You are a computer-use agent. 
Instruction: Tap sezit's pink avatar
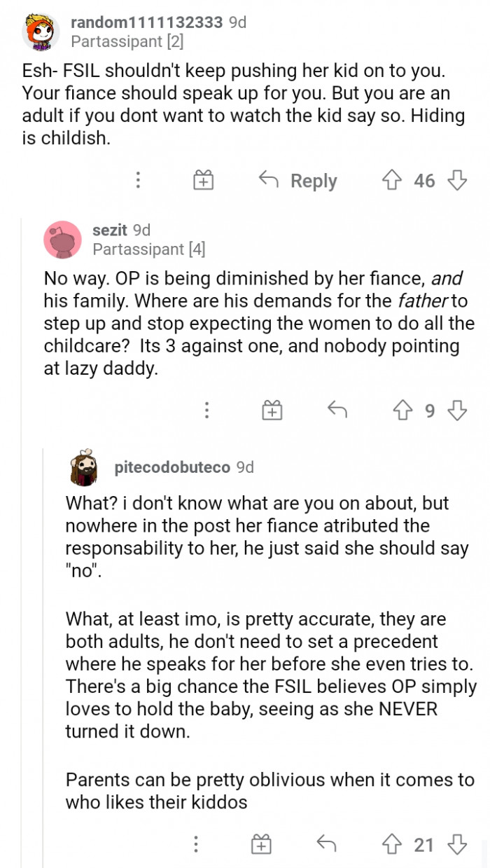(63, 239)
